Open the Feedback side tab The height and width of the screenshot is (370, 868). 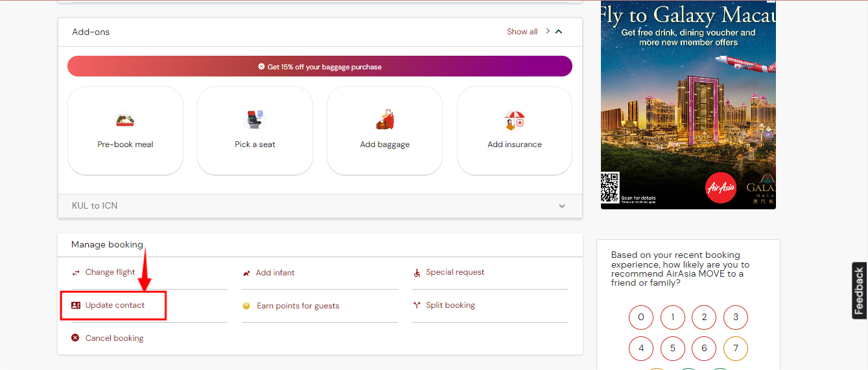coord(860,290)
